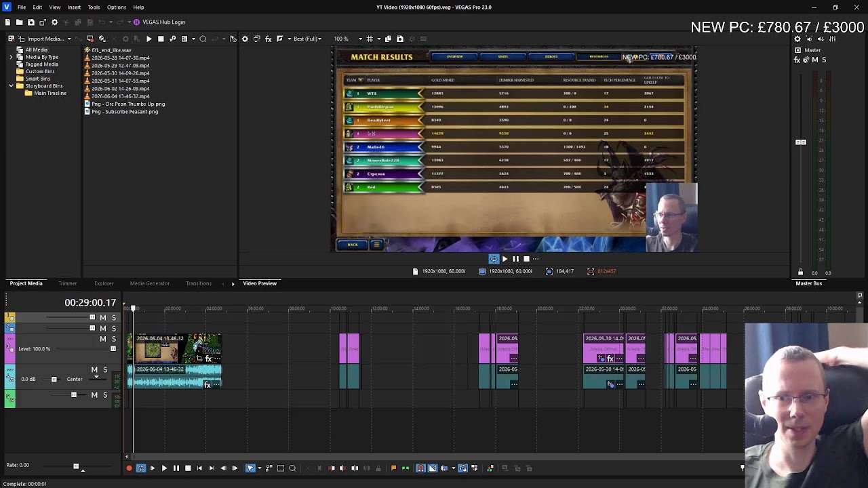Adjust track 4 volume slider handle

(54, 380)
